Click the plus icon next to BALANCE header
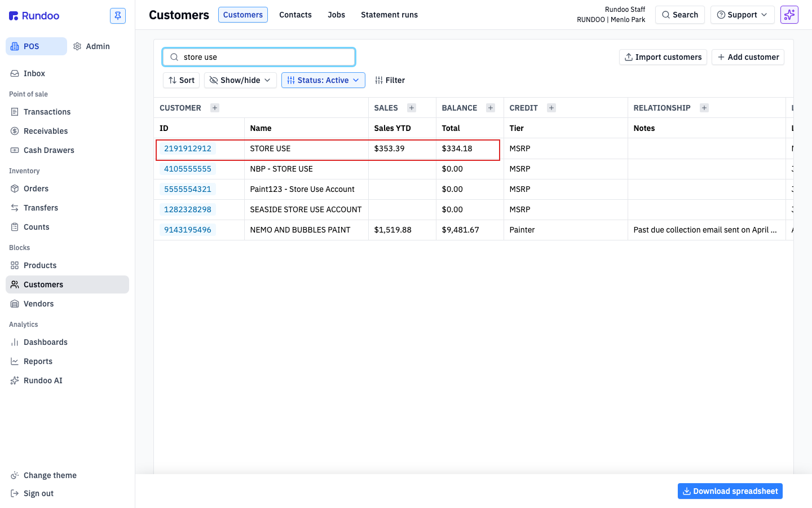812x508 pixels. coord(491,108)
